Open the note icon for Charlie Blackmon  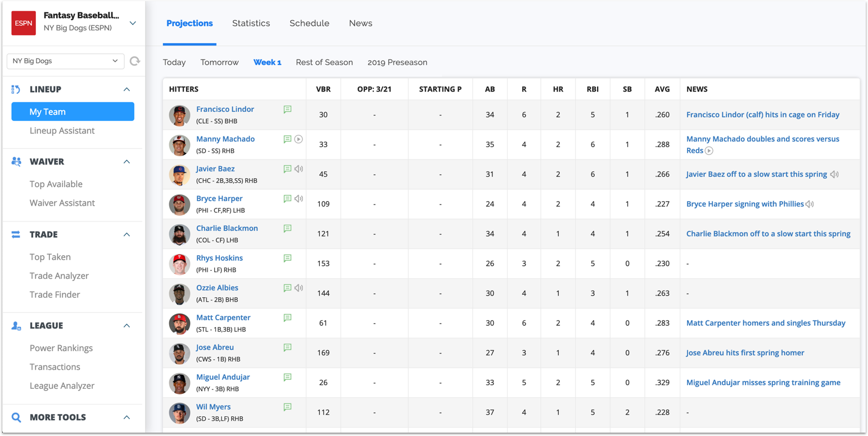[287, 229]
